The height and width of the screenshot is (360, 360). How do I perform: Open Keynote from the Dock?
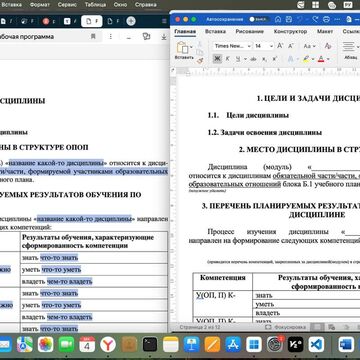coord(192,344)
